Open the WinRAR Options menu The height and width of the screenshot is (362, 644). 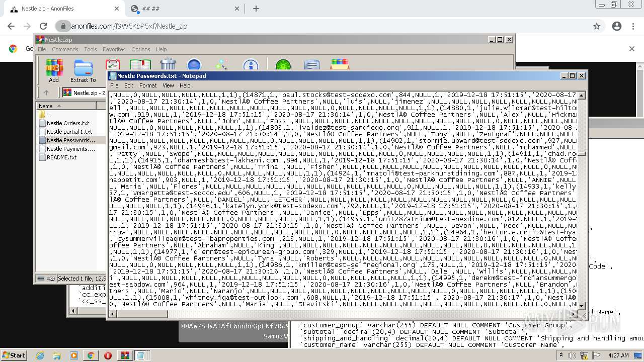point(141,49)
